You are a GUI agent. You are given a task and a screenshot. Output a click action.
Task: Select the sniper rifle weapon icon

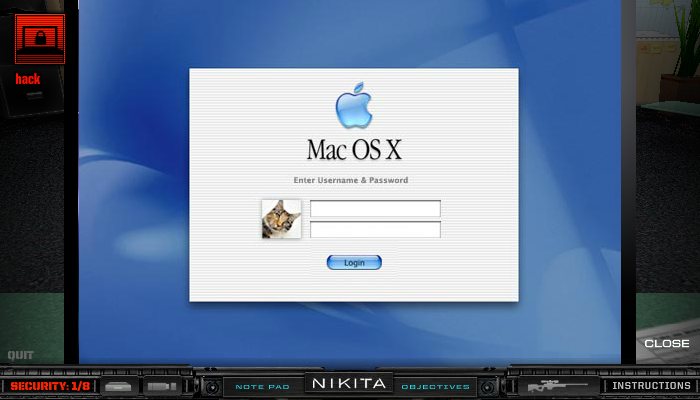tap(558, 386)
